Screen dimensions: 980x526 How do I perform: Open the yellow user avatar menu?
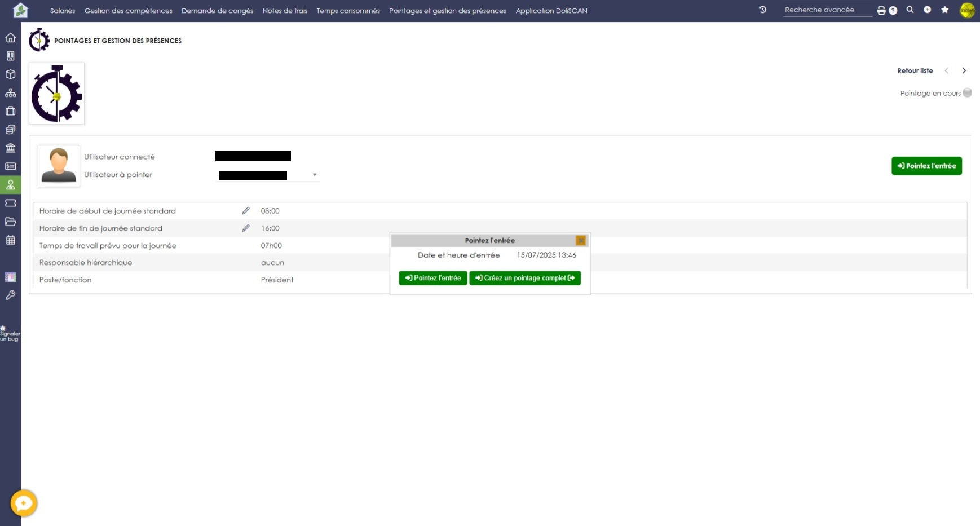[x=968, y=10]
